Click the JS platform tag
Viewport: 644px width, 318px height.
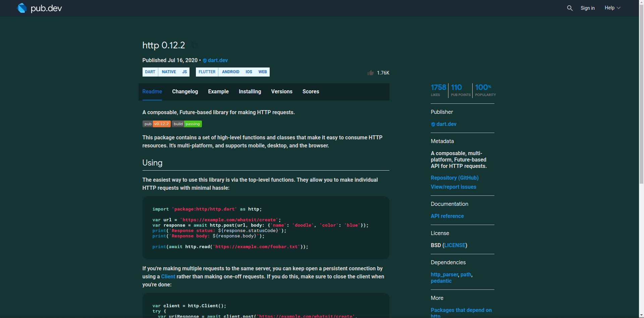pyautogui.click(x=184, y=72)
